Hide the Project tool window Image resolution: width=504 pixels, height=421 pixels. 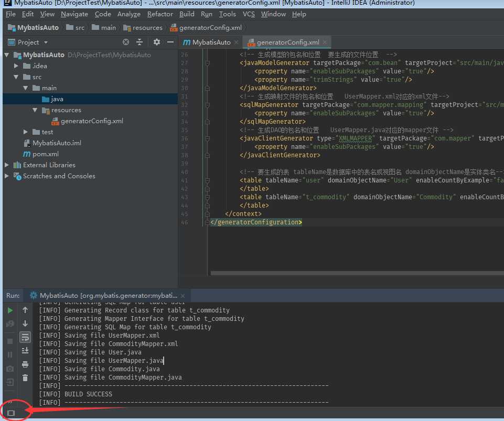(x=170, y=42)
